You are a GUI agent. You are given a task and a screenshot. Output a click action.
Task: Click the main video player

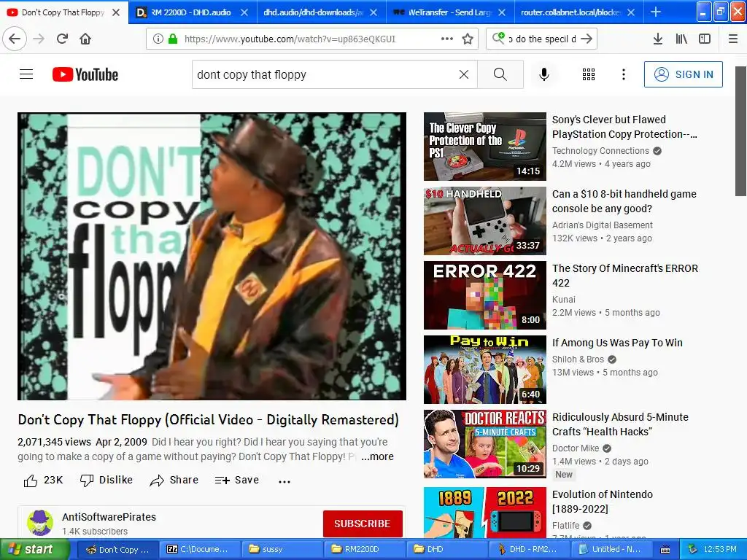click(212, 256)
